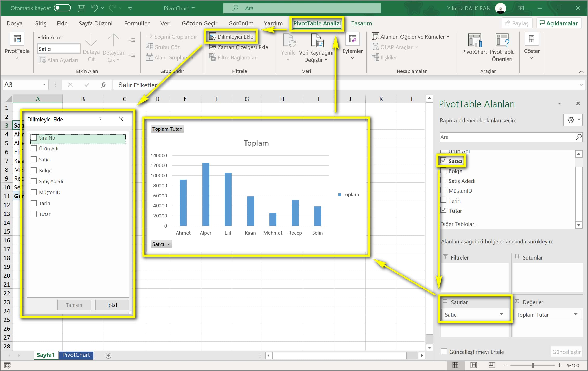Click the user profile avatar

(500, 8)
